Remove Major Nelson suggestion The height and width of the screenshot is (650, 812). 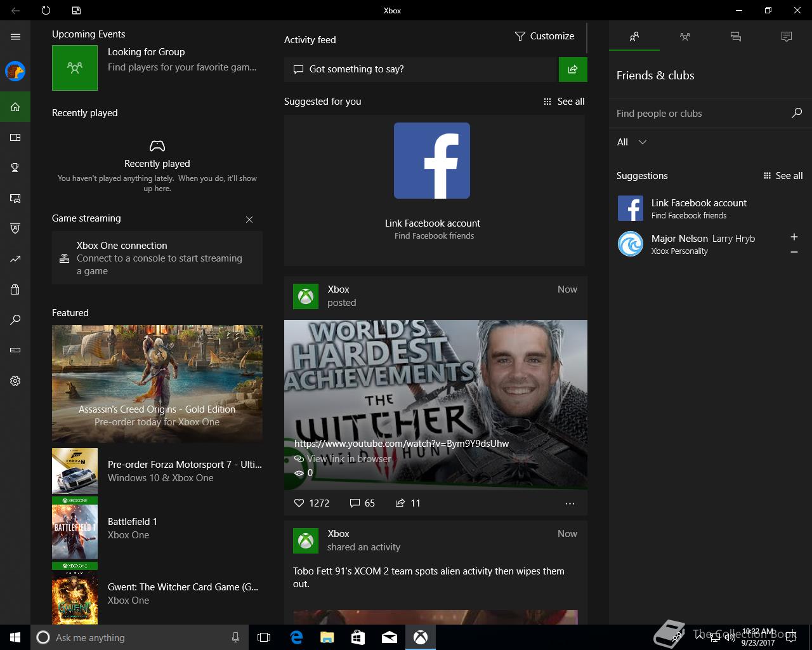794,252
